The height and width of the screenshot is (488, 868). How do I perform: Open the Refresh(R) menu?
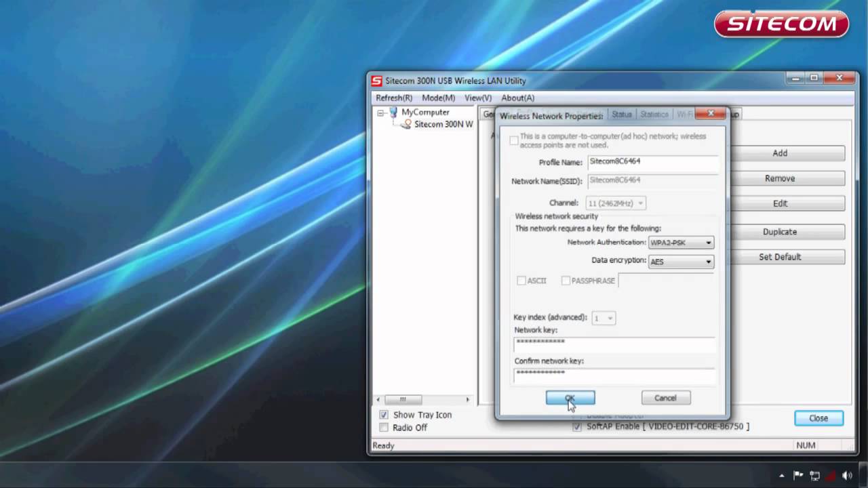pyautogui.click(x=394, y=98)
